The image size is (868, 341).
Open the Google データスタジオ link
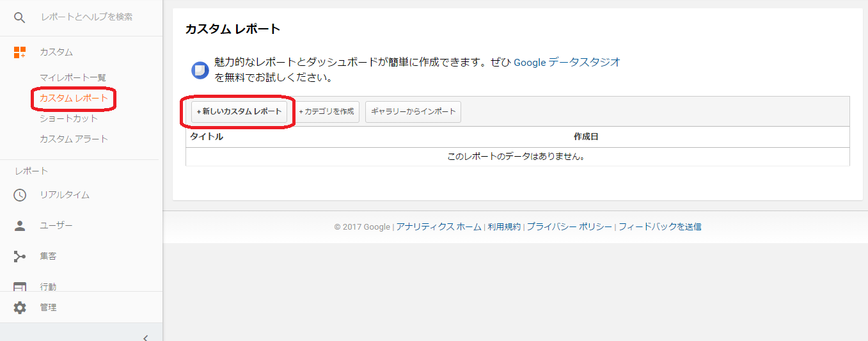coord(567,62)
